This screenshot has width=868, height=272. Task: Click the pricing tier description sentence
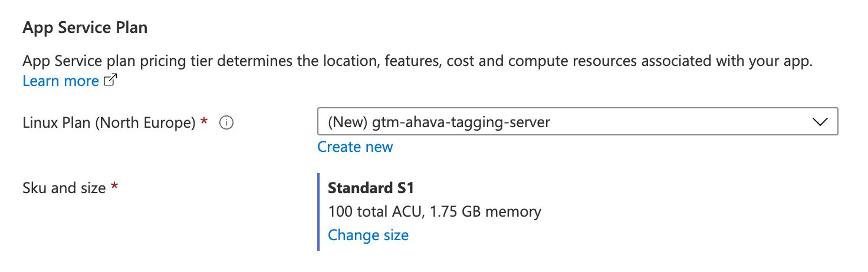coord(418,61)
